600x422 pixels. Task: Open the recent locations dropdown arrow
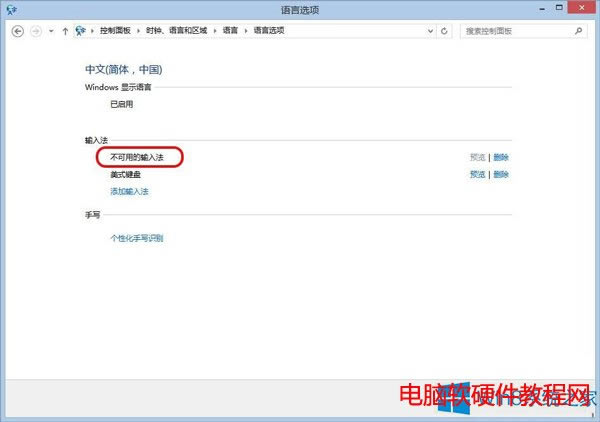(x=51, y=31)
